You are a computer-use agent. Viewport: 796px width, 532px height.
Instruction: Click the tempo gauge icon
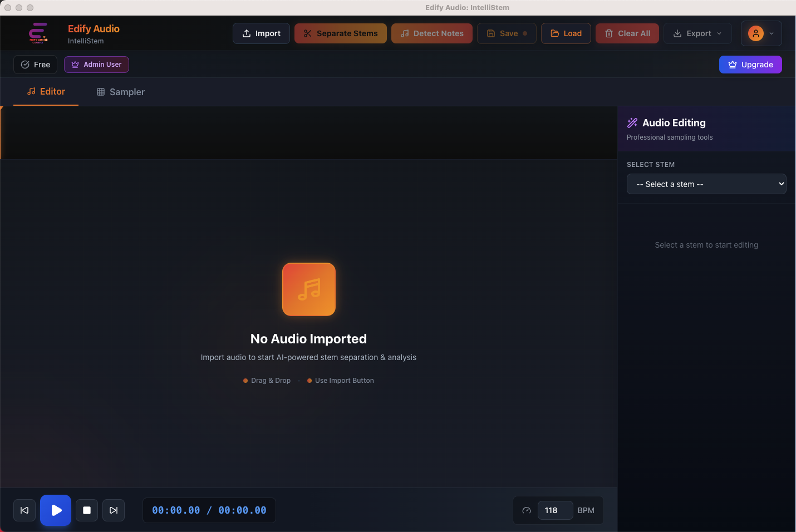point(527,510)
